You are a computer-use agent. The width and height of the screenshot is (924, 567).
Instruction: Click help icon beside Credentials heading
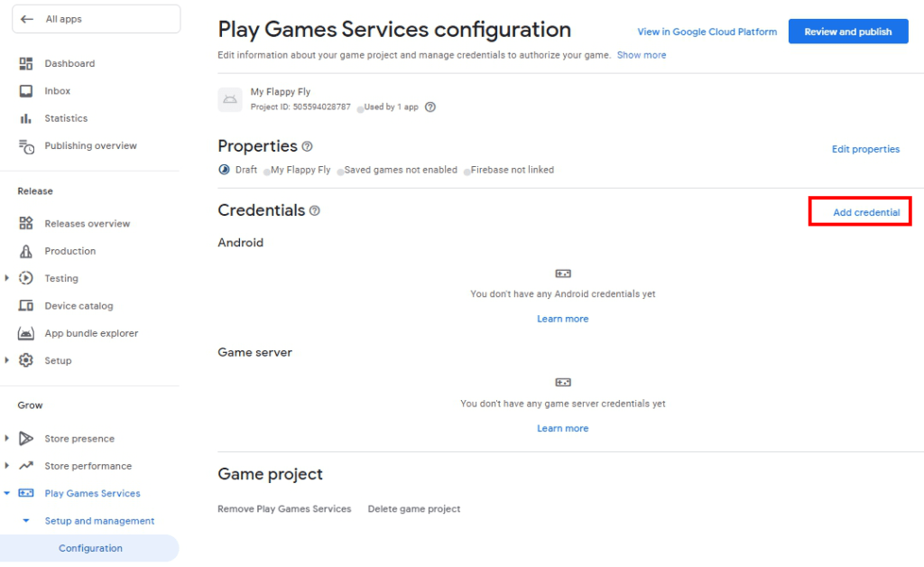tap(315, 210)
